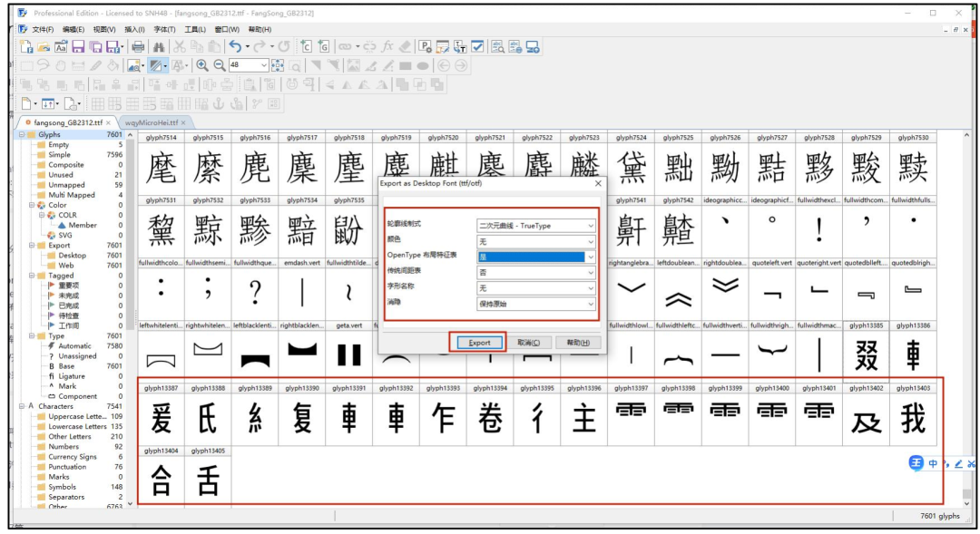Open the Undo history dropdown arrow
The width and height of the screenshot is (980, 534).
(x=247, y=47)
